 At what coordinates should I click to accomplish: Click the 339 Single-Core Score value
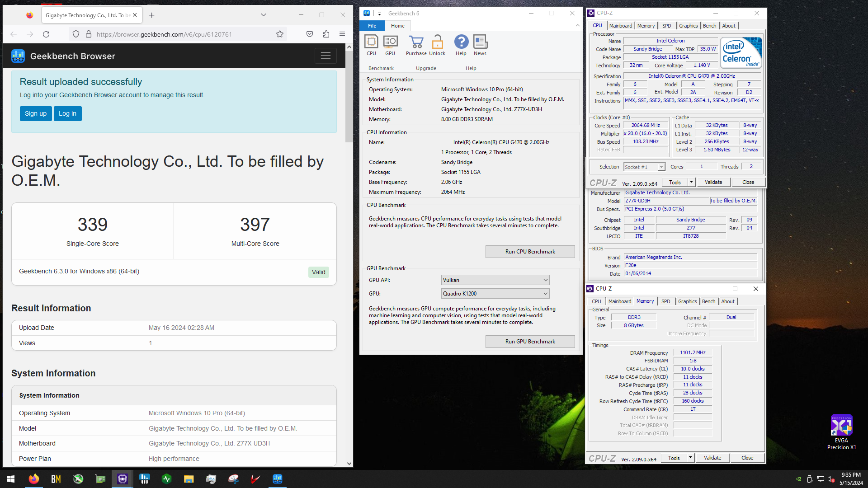point(93,225)
